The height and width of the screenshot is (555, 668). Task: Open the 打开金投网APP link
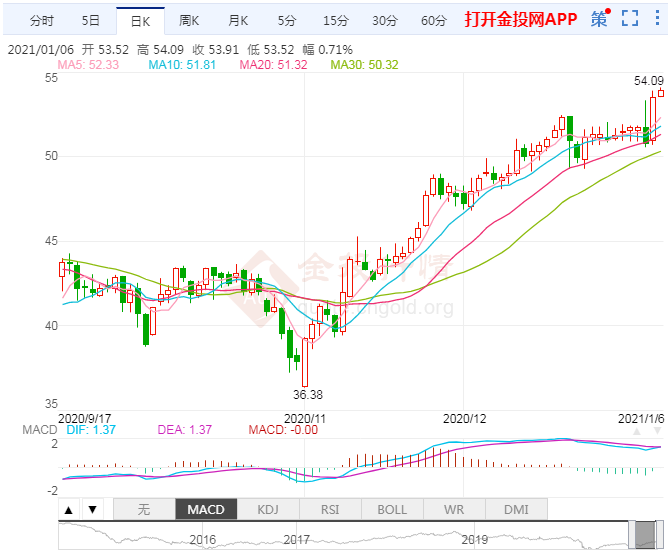520,19
